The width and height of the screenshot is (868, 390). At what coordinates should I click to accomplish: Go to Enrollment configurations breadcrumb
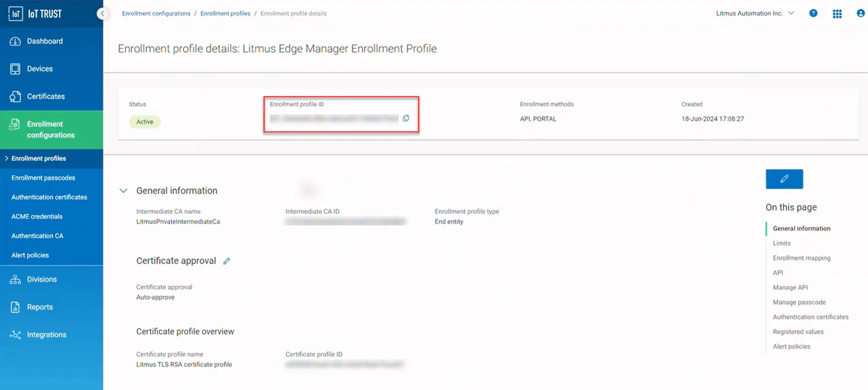[x=156, y=14]
